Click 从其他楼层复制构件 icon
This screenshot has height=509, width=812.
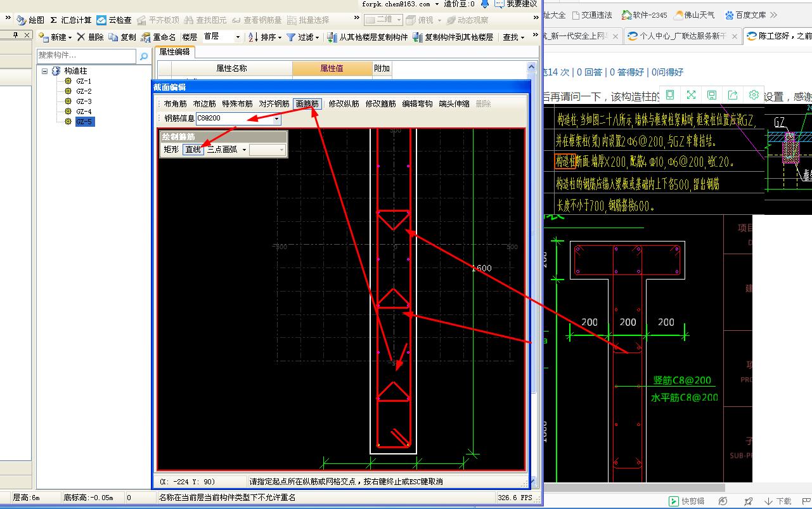[x=332, y=37]
